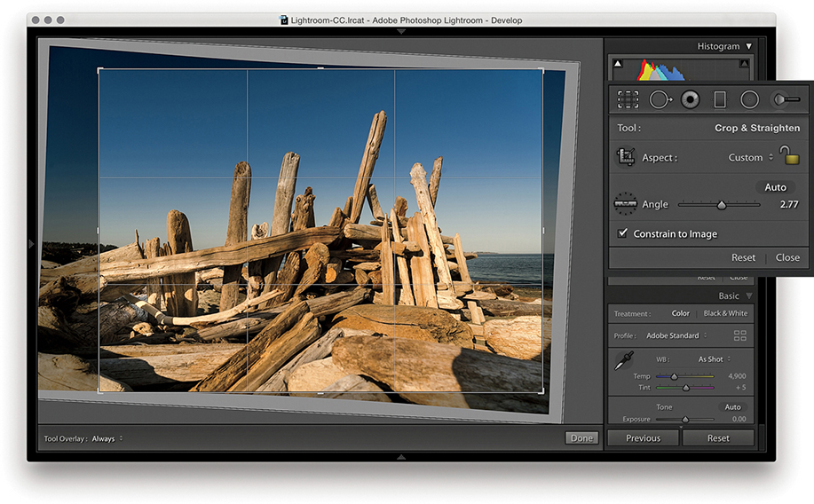Select the Spot Removal tool

pyautogui.click(x=660, y=99)
